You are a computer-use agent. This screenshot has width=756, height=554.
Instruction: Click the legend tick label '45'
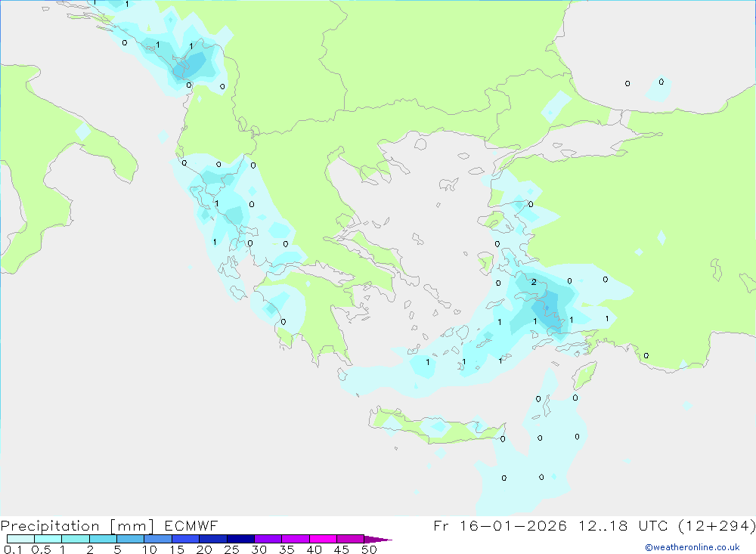tap(342, 549)
